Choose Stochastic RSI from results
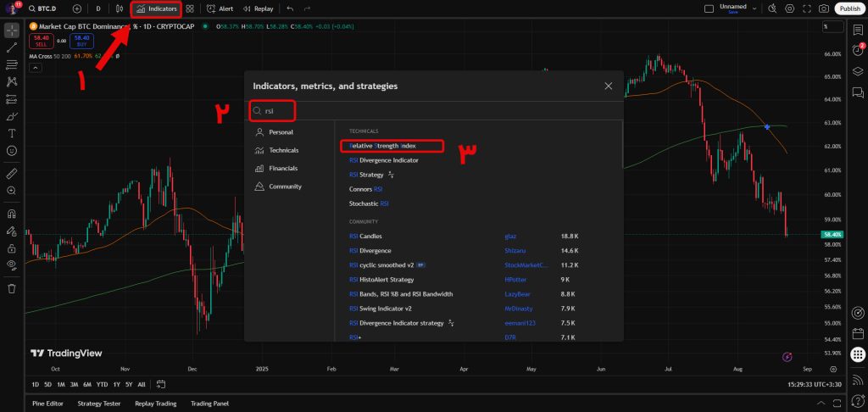This screenshot has width=868, height=412. 369,203
